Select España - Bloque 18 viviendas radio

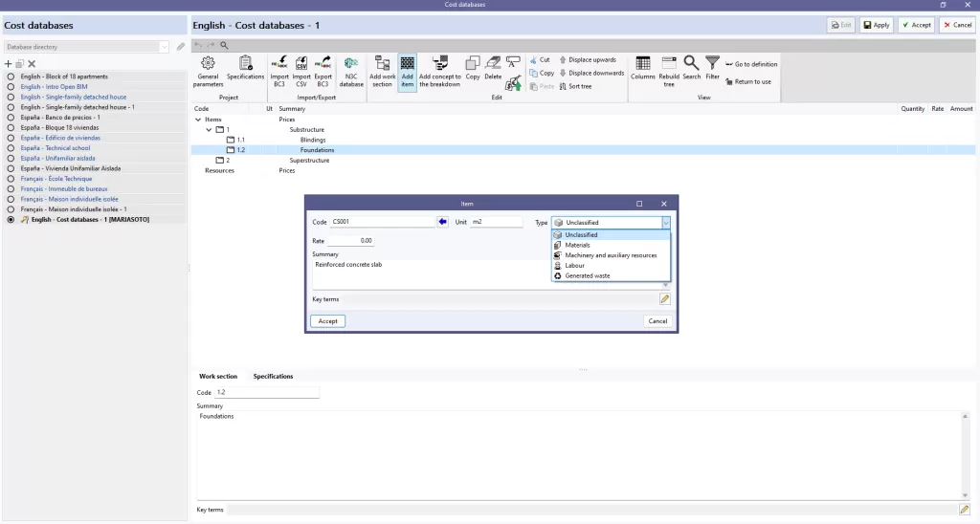tap(11, 127)
